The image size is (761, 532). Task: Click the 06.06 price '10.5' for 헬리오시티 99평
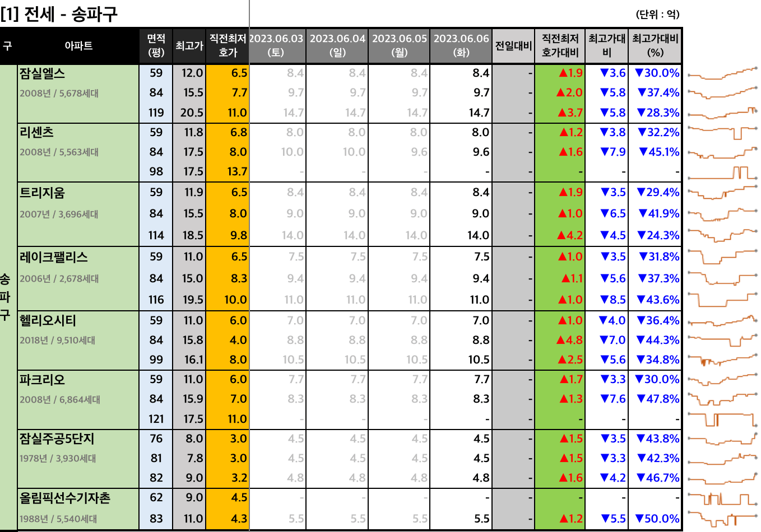479,360
